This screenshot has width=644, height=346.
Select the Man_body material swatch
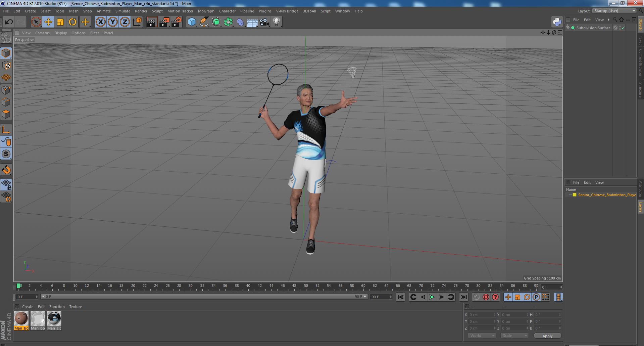(21, 321)
